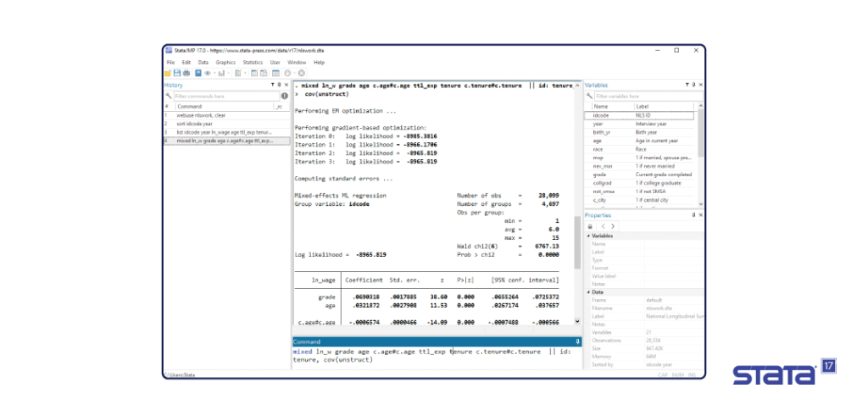This screenshot has width=868, height=416.
Task: Click the Command column header in History
Action: tap(224, 106)
